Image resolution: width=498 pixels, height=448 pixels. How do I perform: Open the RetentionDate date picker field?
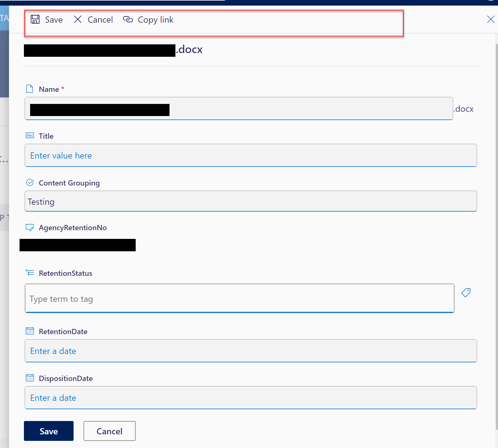[251, 351]
